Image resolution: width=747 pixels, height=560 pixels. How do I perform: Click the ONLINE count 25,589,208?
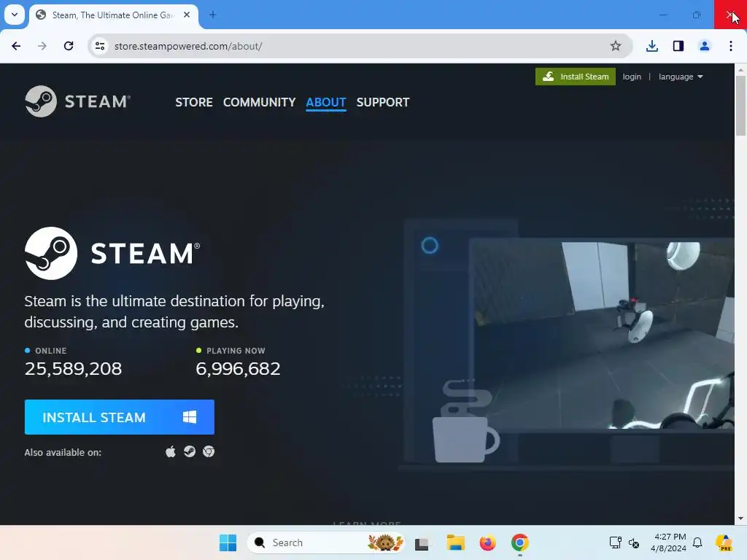coord(74,369)
